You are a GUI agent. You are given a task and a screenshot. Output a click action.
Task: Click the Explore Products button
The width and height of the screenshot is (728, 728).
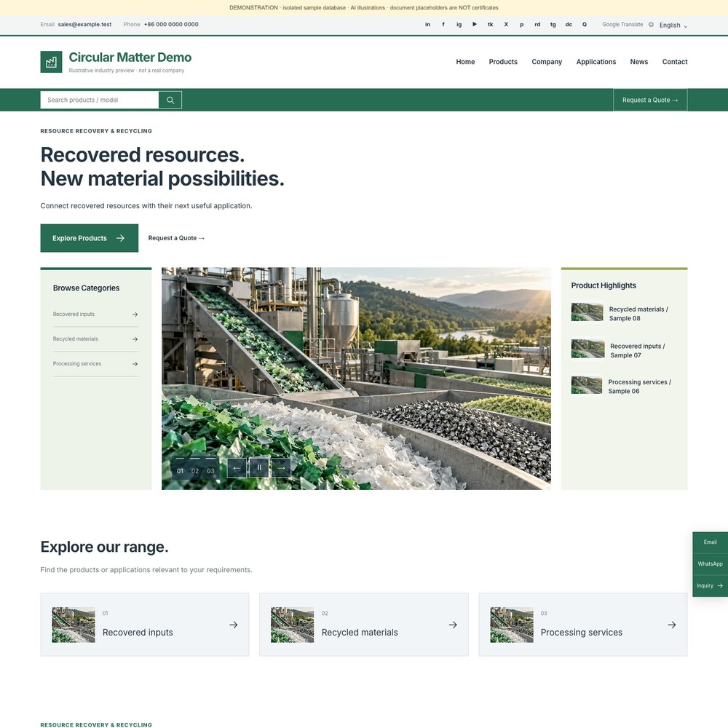click(x=89, y=238)
